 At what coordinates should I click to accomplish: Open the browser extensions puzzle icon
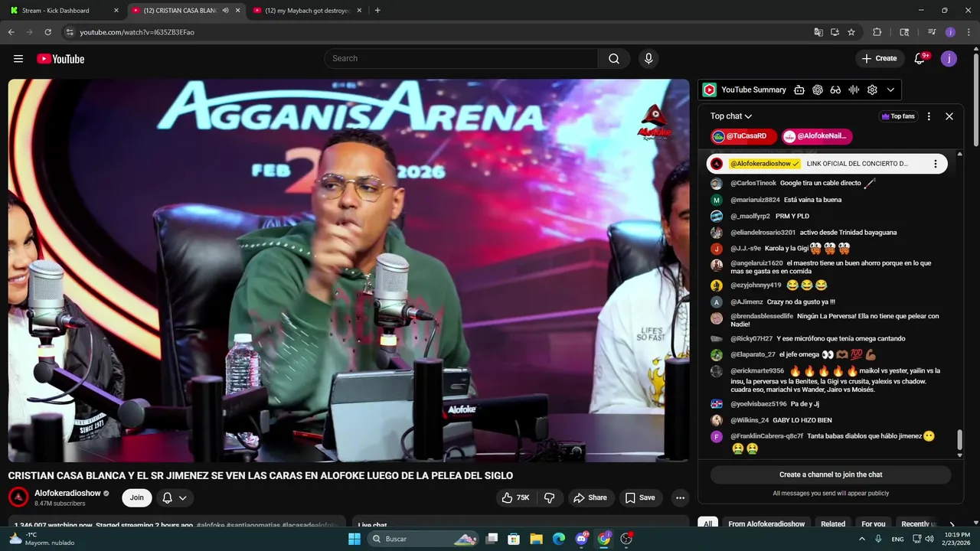coord(877,32)
